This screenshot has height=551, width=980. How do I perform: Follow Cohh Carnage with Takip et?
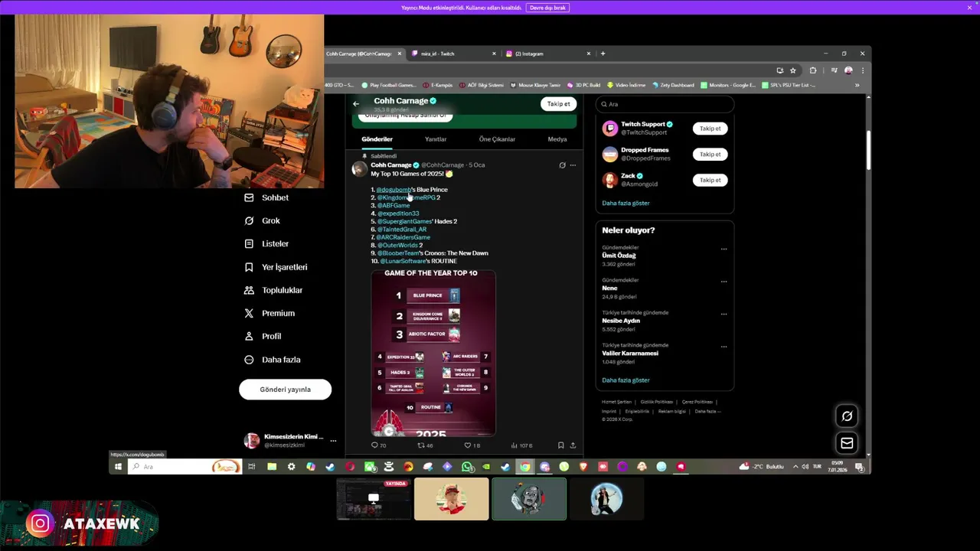coord(558,104)
